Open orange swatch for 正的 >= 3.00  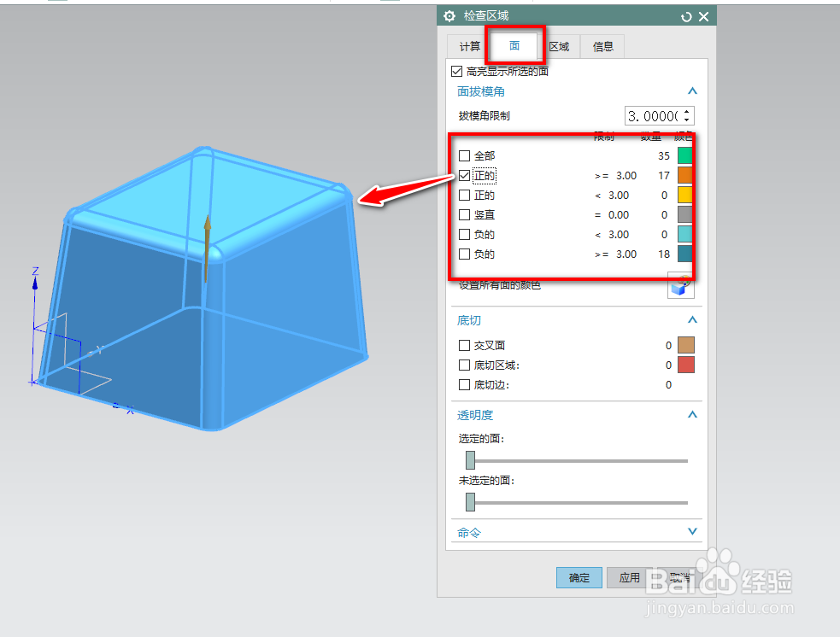coord(684,175)
